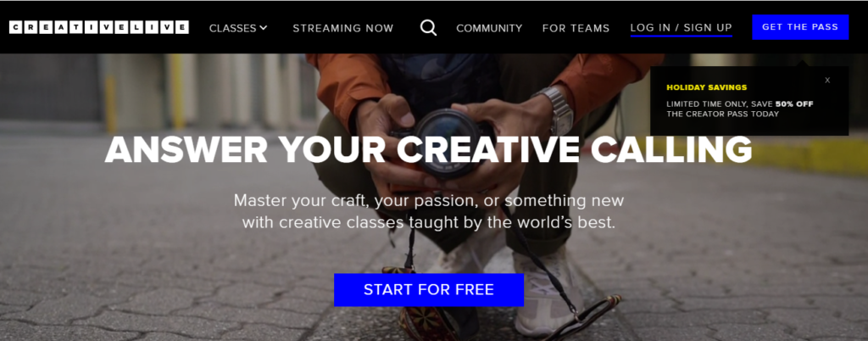The image size is (868, 341).
Task: Click the 'Master your craft' subtitle text
Action: (428, 211)
